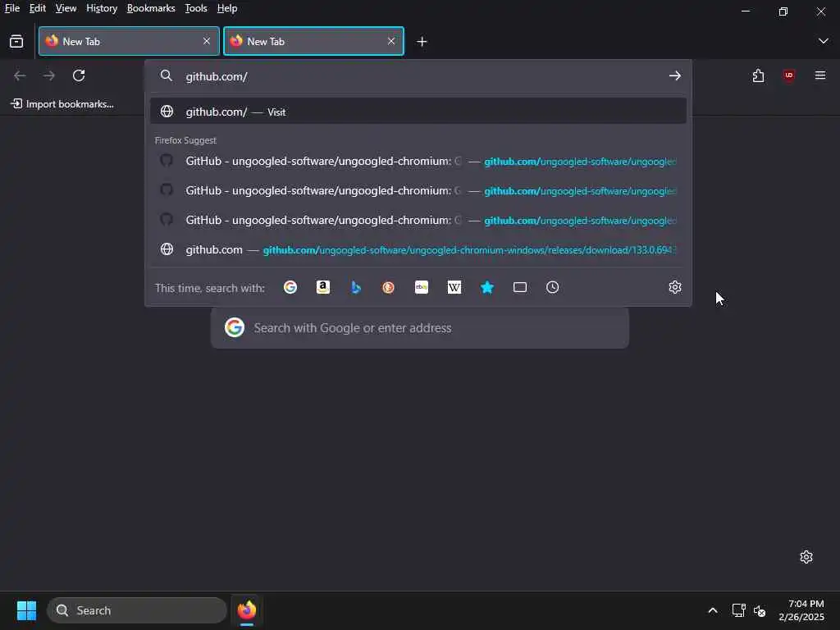840x630 pixels.
Task: Open the Tools menu
Action: tap(196, 8)
